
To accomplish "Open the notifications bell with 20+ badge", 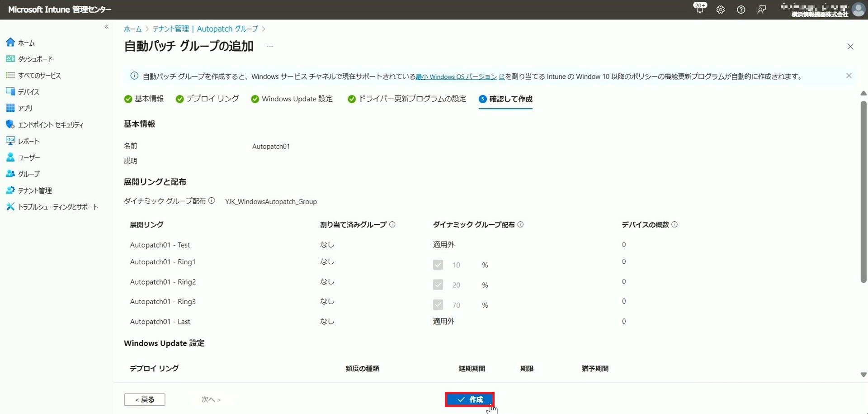I will coord(700,8).
